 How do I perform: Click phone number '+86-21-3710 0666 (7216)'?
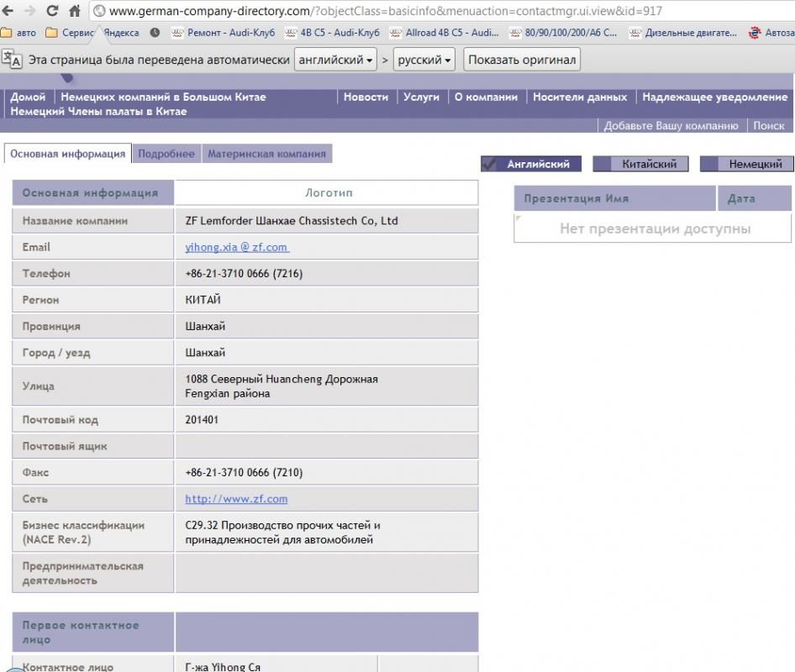tap(244, 274)
